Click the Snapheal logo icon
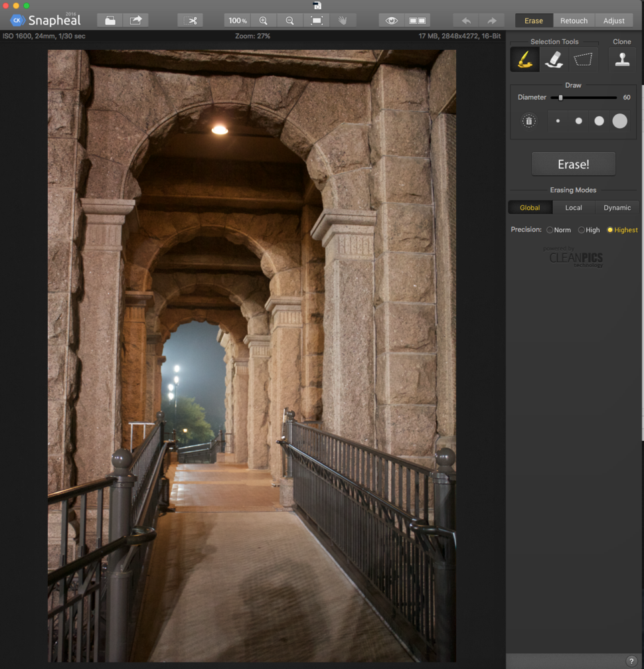 [17, 20]
